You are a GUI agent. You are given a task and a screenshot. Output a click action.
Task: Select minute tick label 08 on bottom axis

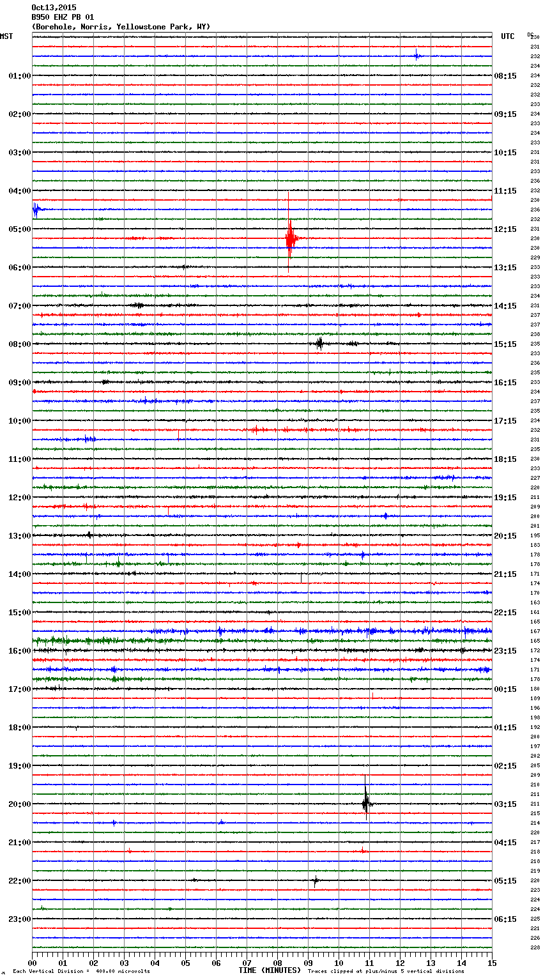(277, 963)
